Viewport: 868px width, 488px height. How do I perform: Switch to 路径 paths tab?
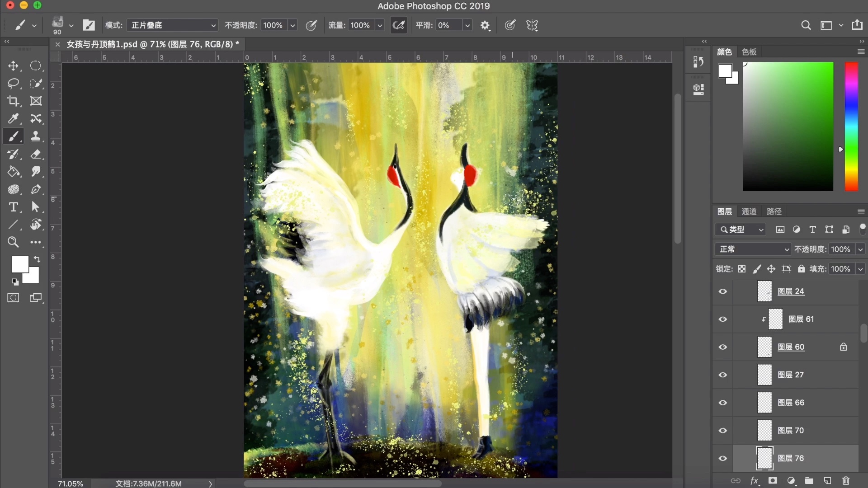click(774, 211)
